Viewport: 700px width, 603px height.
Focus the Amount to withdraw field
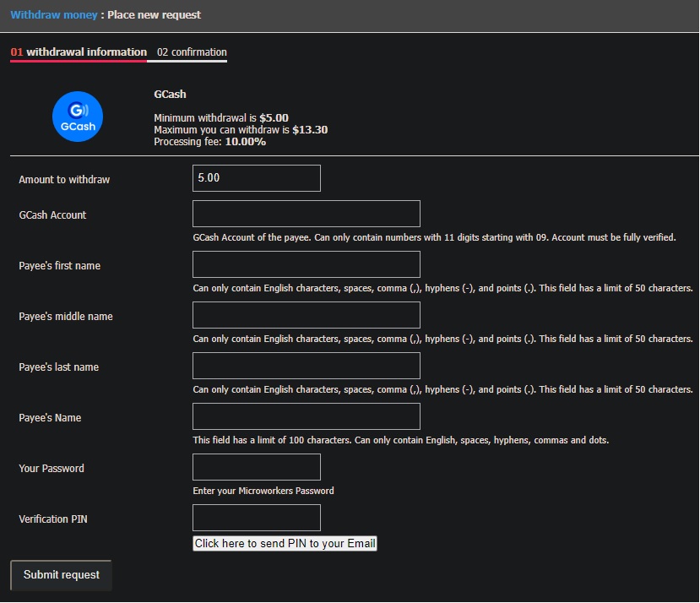(x=257, y=178)
